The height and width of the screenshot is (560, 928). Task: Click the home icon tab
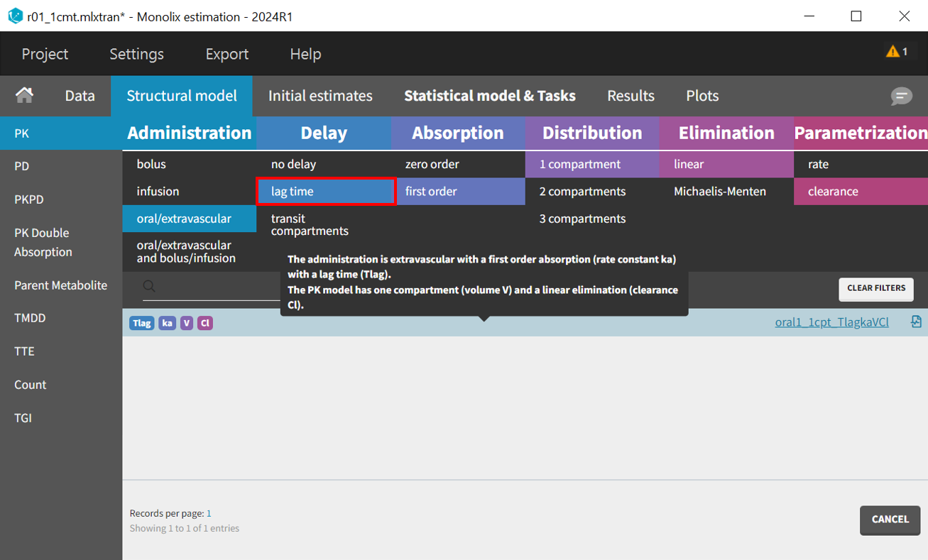tap(25, 96)
